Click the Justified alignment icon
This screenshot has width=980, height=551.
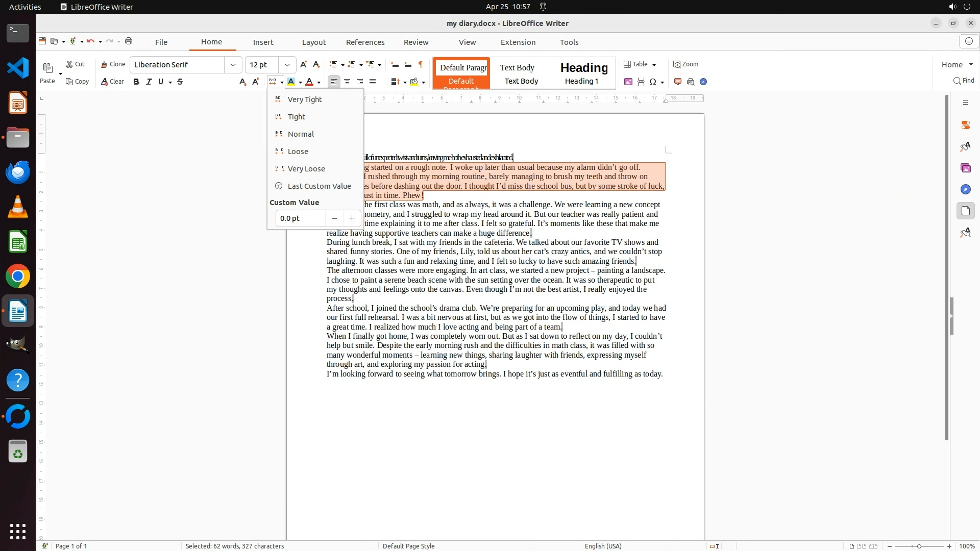point(373,82)
